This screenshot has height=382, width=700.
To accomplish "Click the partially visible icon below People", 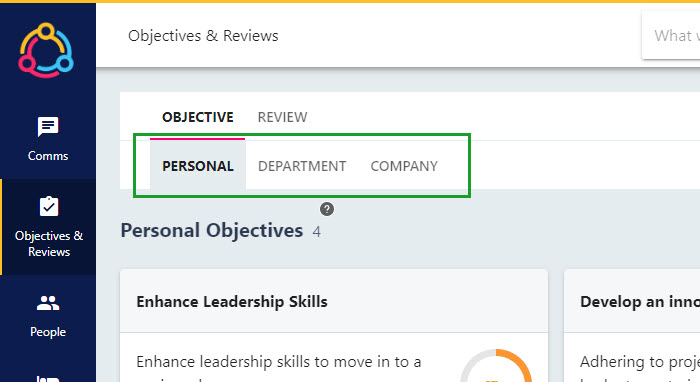I will pos(48,379).
